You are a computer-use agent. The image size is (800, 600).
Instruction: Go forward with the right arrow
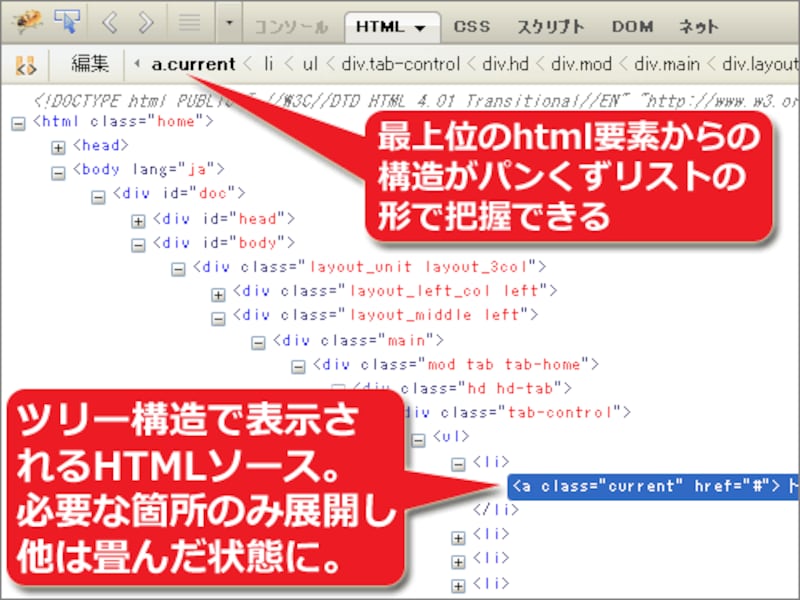pos(147,22)
